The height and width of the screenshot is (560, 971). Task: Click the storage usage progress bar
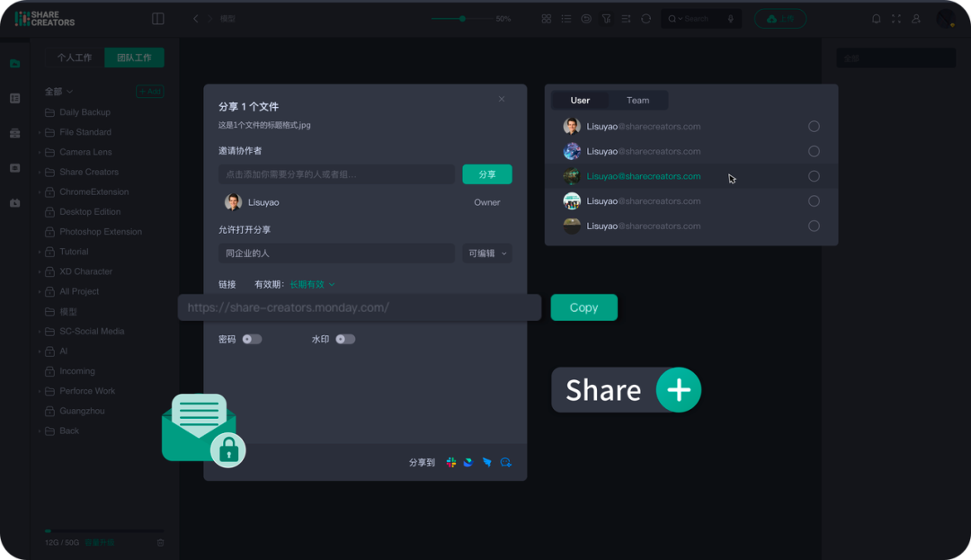[104, 531]
